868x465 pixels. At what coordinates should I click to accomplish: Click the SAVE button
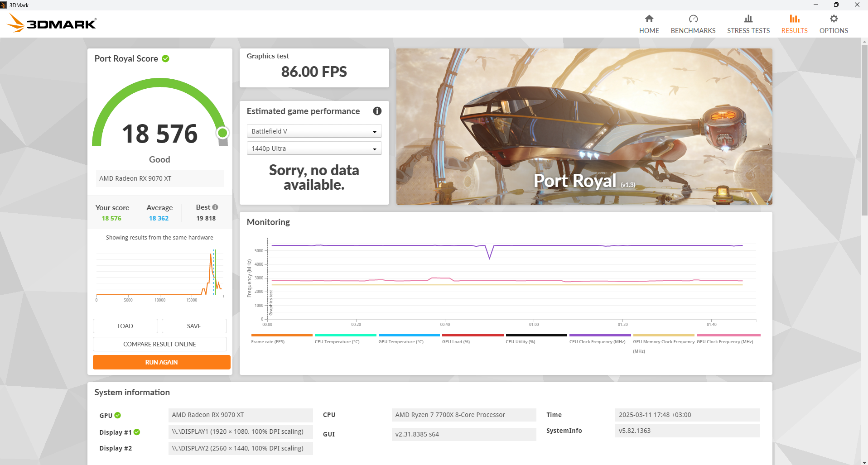click(194, 326)
